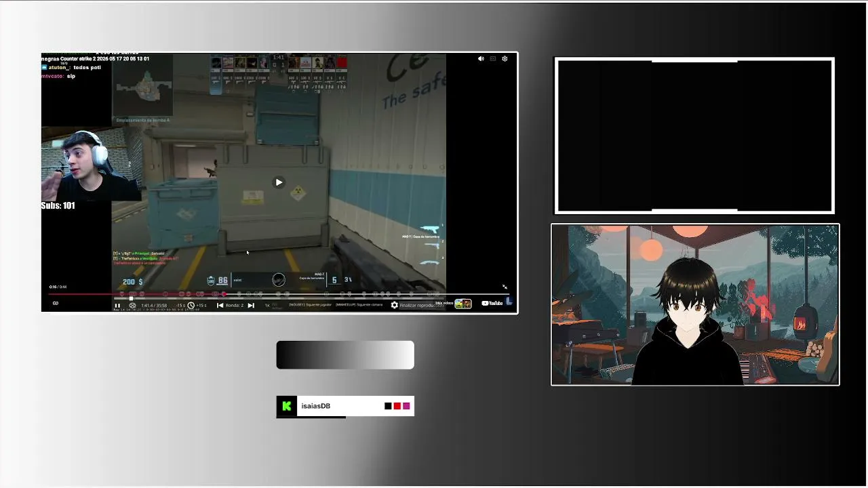
Task: Click the 1x playback speed control
Action: click(267, 306)
